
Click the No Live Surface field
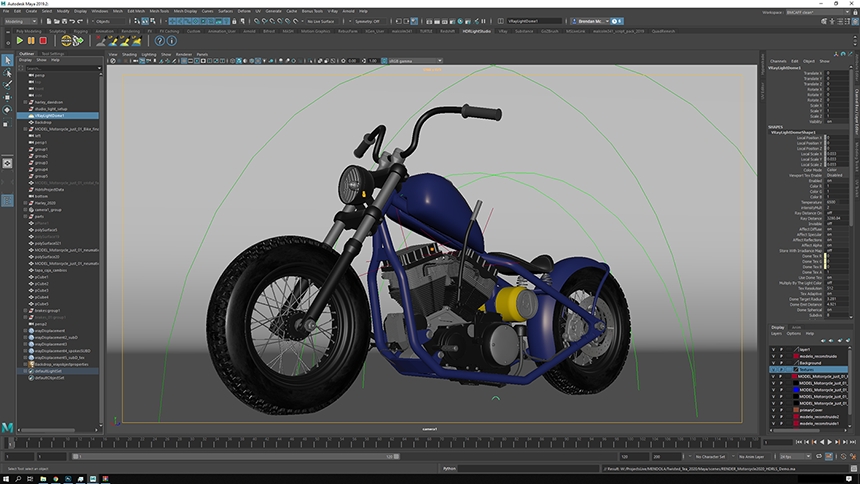[320, 21]
